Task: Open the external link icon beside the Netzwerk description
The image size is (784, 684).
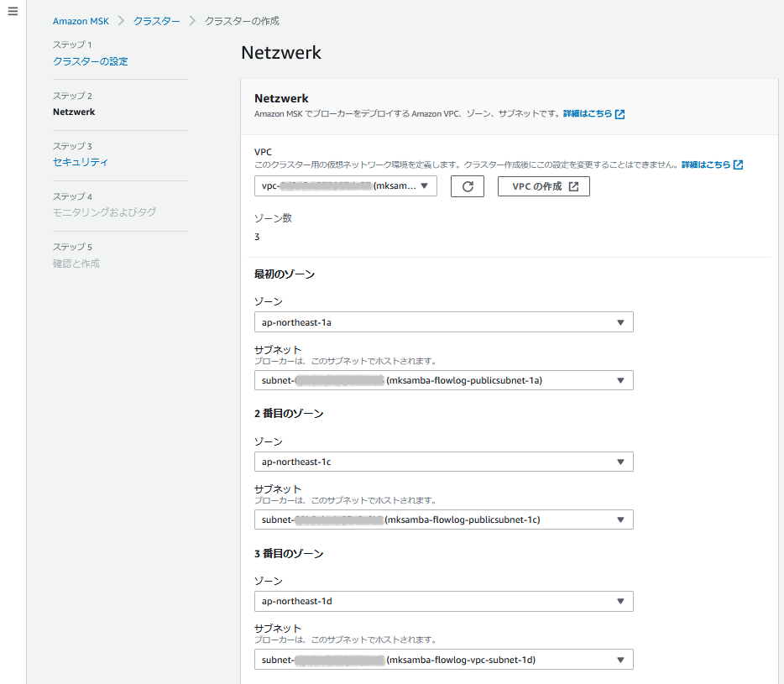Action: pos(619,114)
